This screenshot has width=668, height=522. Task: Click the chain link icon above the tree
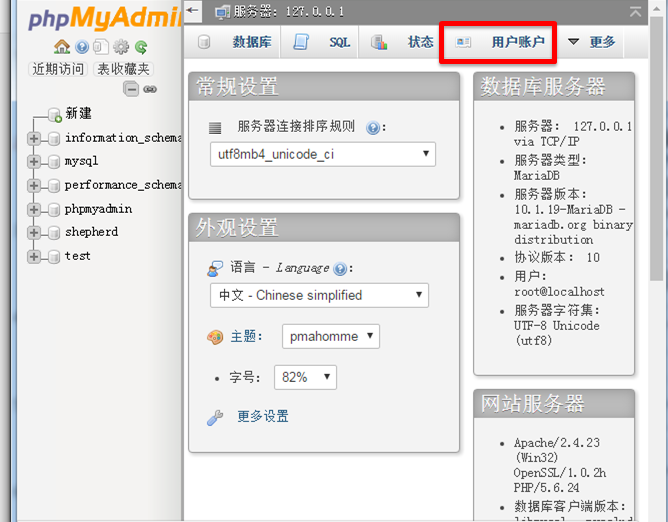pyautogui.click(x=150, y=89)
